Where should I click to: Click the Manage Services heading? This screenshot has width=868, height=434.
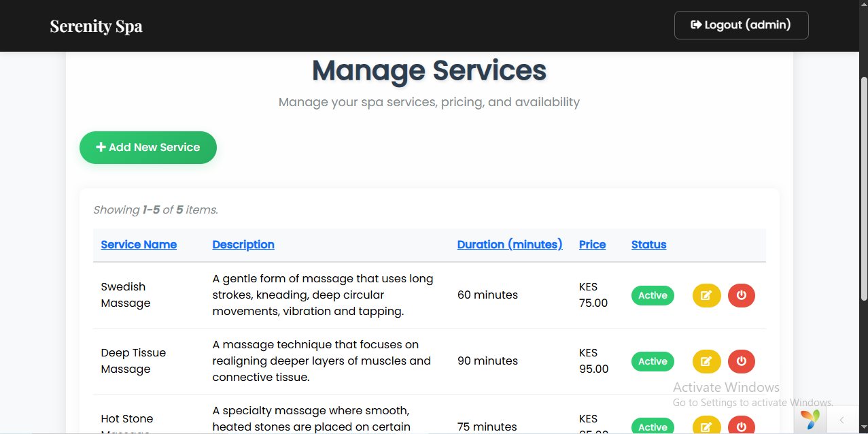click(429, 71)
